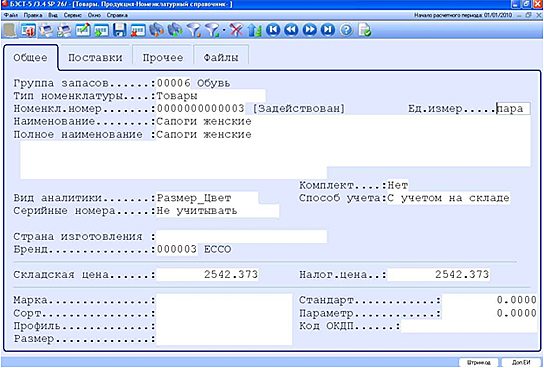Open the Вид menu
This screenshot has height=368, width=544.
53,15
